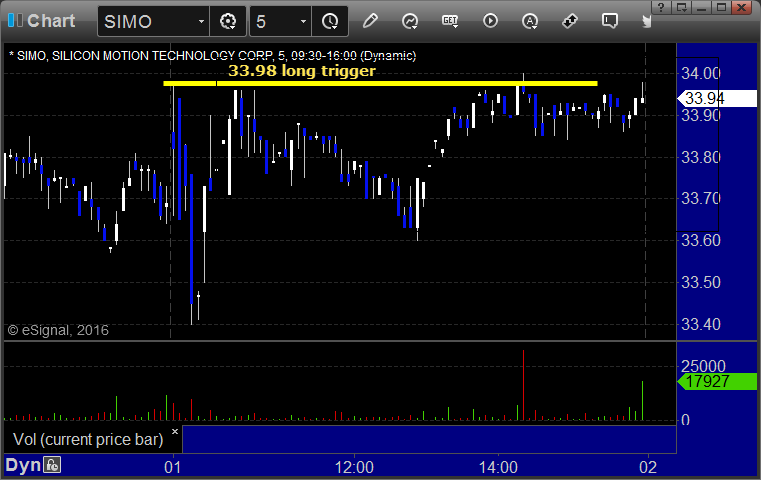
Task: Click the help question mark button
Action: click(661, 7)
